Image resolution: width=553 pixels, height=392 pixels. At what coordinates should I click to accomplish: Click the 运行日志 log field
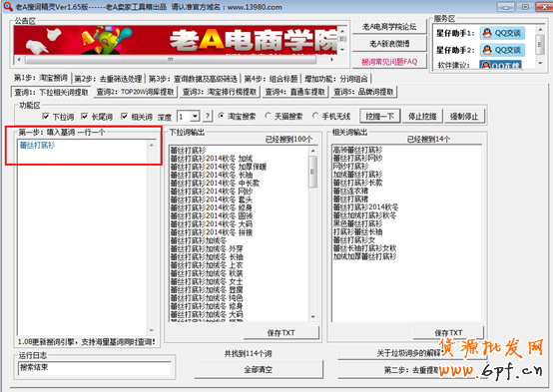[x=95, y=368]
